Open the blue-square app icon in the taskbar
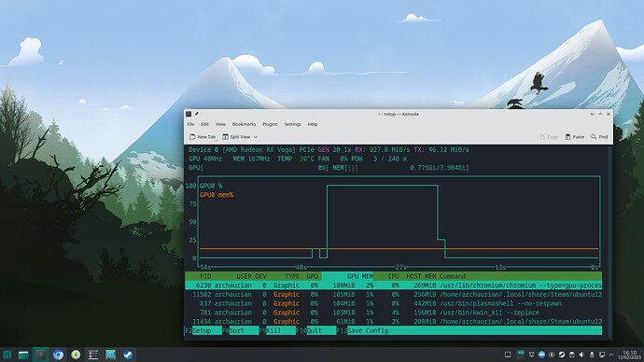This screenshot has width=644, height=362. click(110, 355)
